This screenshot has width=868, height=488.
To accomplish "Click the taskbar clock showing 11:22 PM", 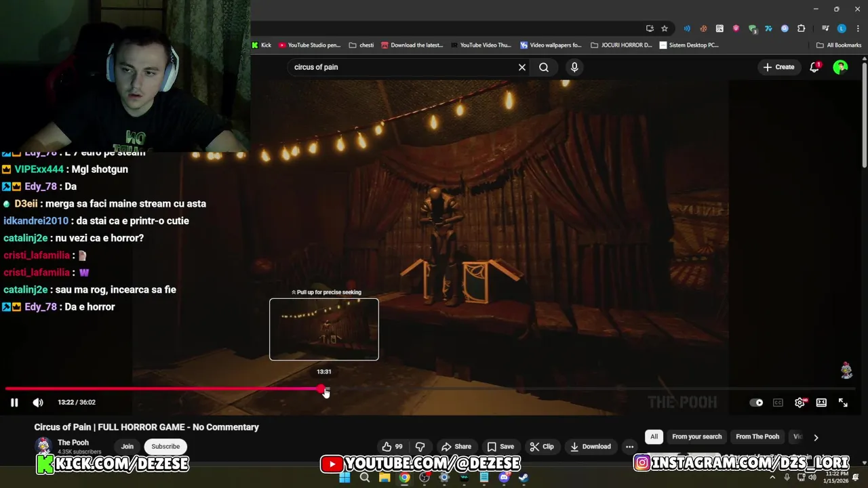I will tap(835, 477).
